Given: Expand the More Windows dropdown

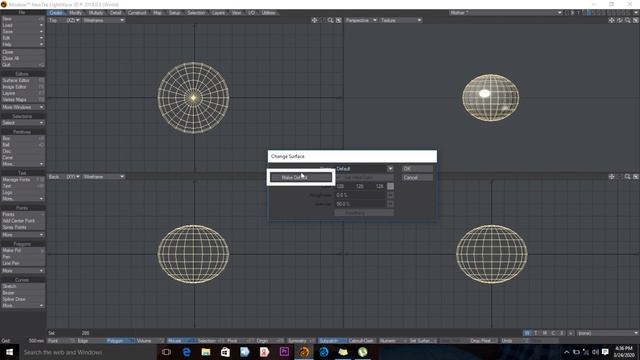Looking at the screenshot, I should (23, 107).
